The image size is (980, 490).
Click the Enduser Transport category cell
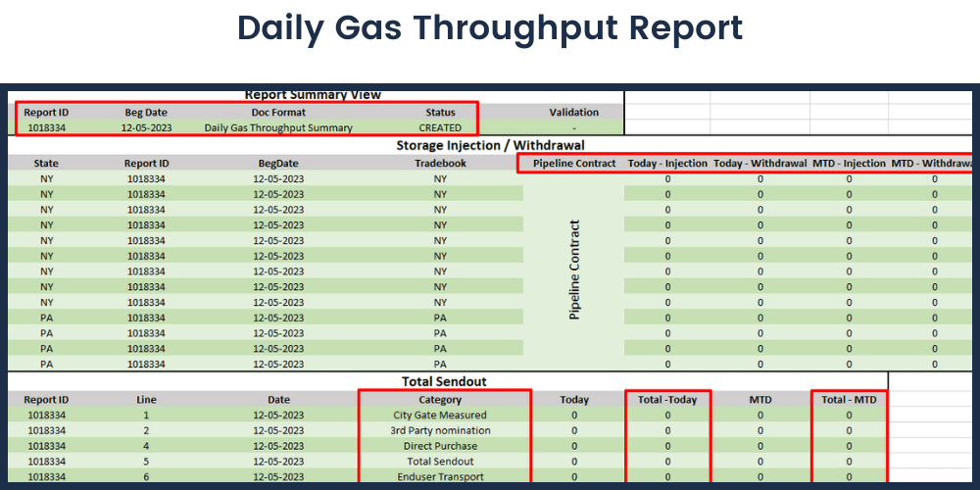click(440, 476)
